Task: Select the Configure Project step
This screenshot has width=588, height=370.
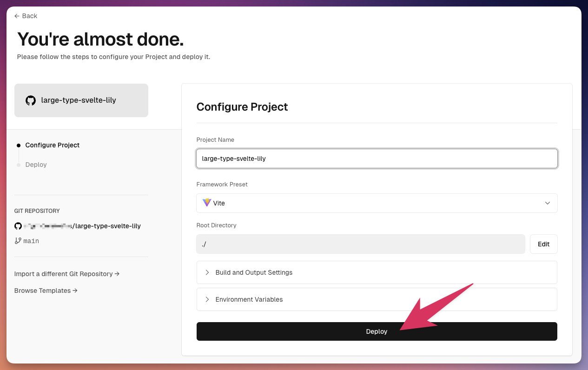Action: pos(52,145)
